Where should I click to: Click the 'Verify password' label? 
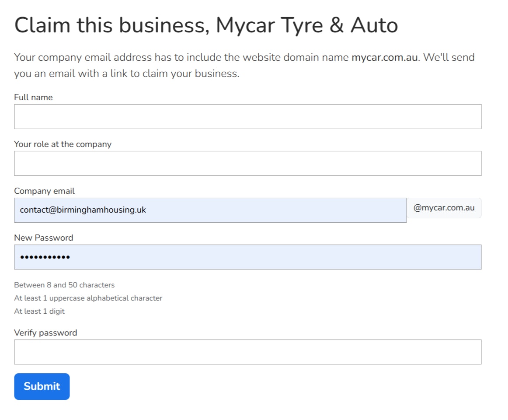click(45, 332)
